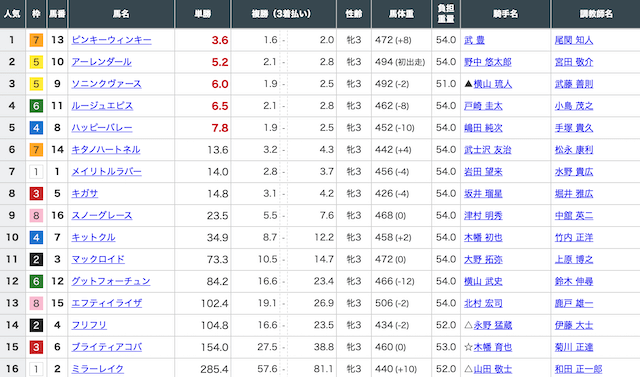This screenshot has width=640, height=377.
Task: Open horse link アーレンダール
Action: [x=101, y=62]
